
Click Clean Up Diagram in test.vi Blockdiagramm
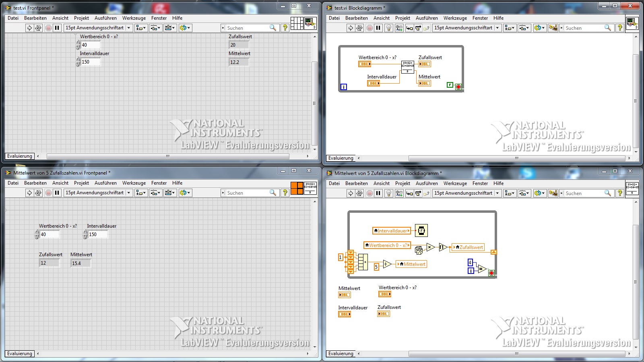(x=553, y=28)
